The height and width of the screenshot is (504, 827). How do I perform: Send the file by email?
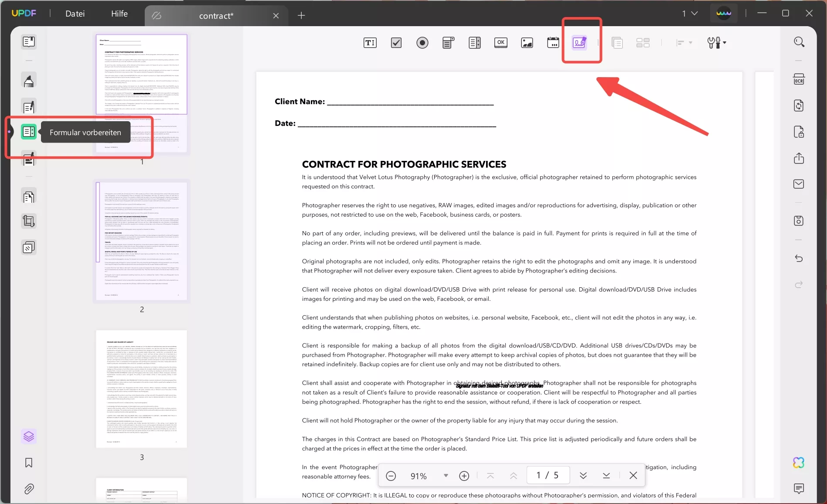pos(799,184)
